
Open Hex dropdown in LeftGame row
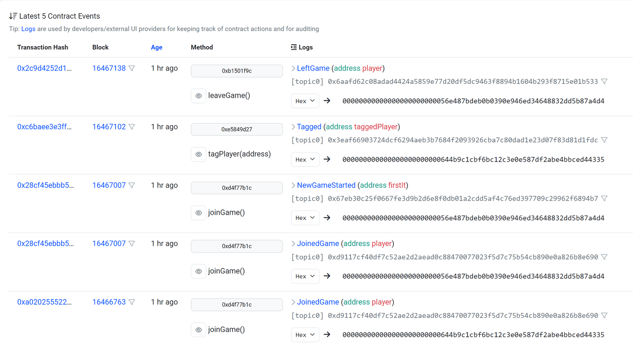tap(305, 101)
